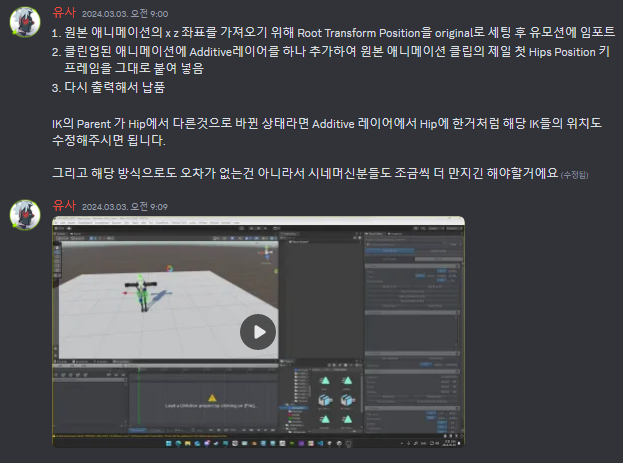Image resolution: width=623 pixels, height=463 pixels.
Task: Click the line starting 'IK의 Parent 가 Hip에서'
Action: [327, 124]
